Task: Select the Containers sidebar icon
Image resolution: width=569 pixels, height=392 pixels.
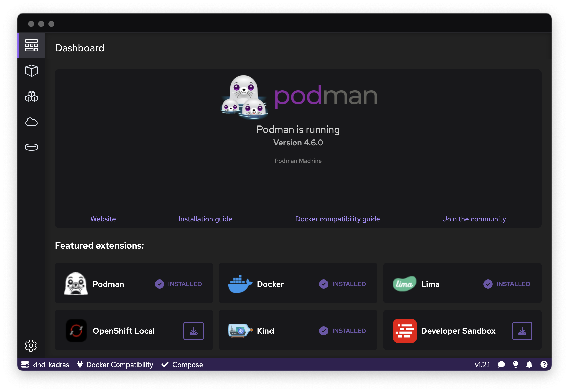Action: tap(32, 71)
